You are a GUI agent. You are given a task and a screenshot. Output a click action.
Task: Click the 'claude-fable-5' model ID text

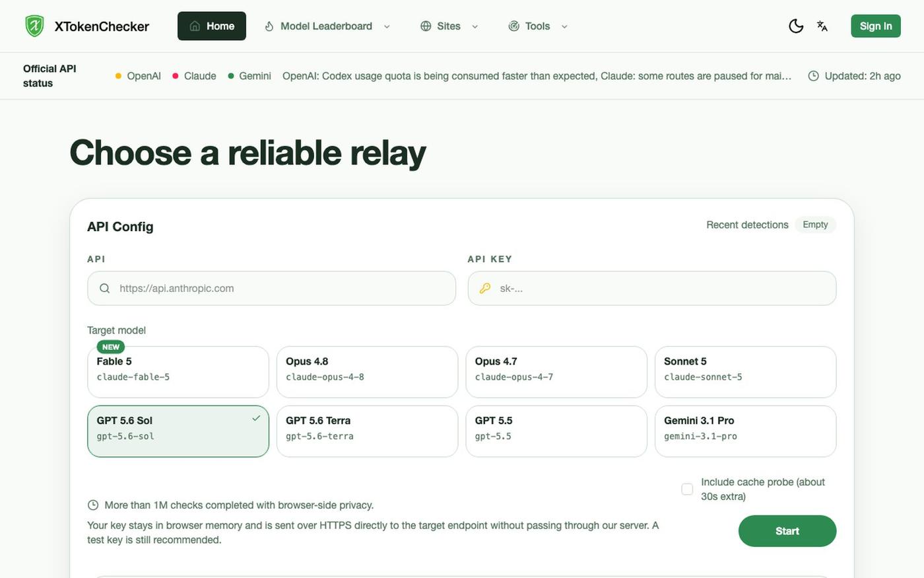(133, 377)
